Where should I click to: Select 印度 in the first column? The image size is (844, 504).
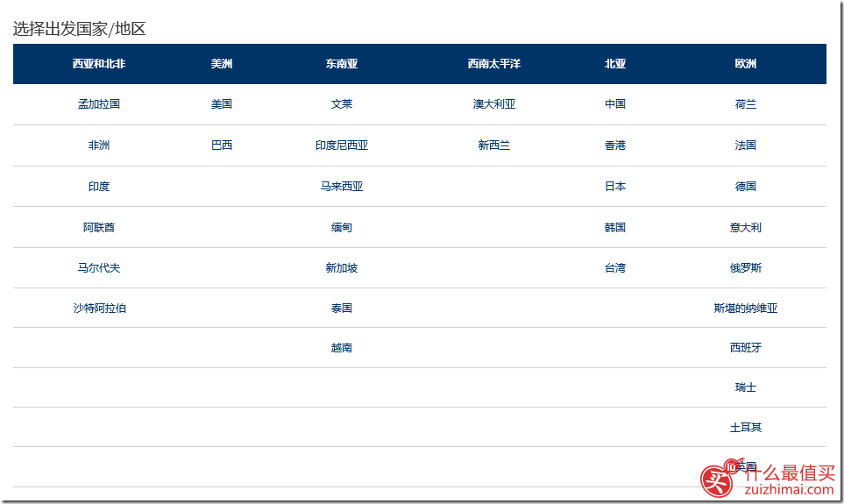(99, 187)
